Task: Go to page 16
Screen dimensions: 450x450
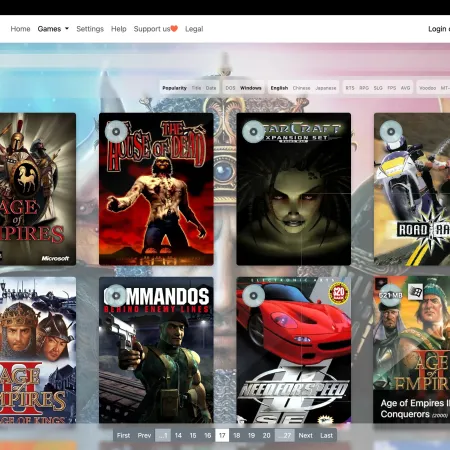Action: (x=208, y=435)
